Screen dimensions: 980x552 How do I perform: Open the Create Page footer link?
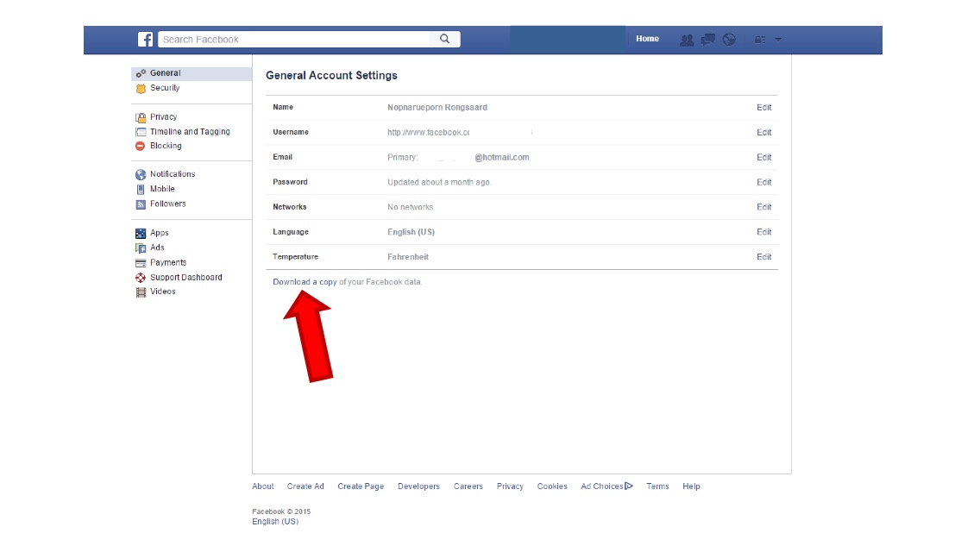(x=361, y=486)
